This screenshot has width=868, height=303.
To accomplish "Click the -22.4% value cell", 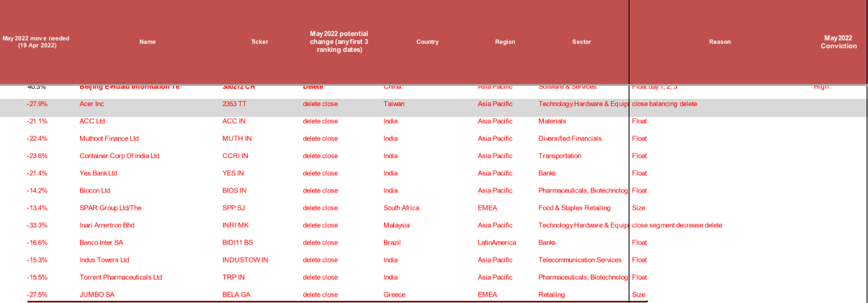I will (x=37, y=139).
